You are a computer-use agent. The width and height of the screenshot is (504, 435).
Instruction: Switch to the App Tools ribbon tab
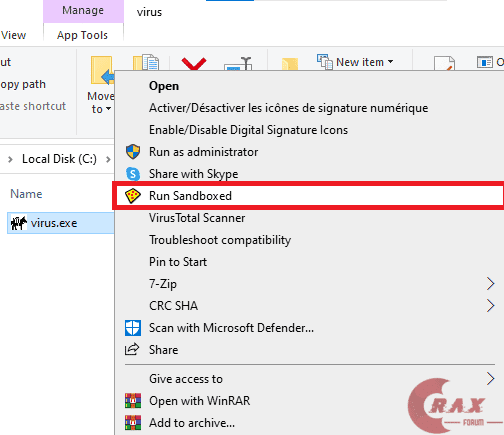(83, 35)
